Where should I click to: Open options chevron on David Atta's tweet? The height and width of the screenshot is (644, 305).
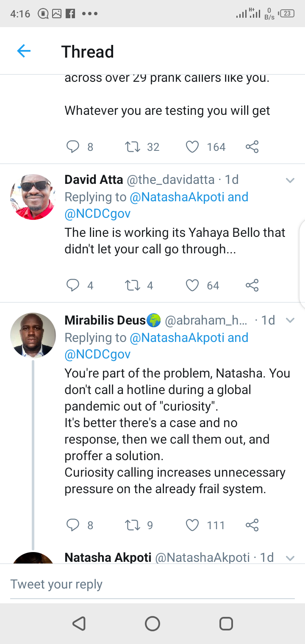(x=290, y=180)
